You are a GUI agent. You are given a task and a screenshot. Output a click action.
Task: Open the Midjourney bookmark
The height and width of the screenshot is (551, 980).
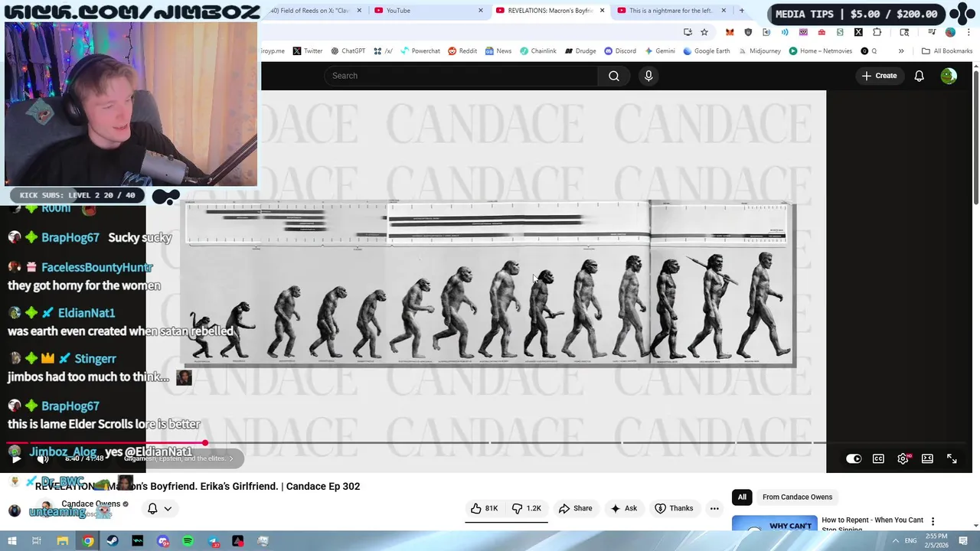click(x=759, y=51)
